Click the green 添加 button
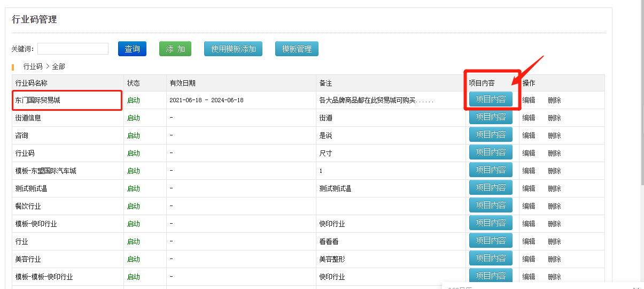This screenshot has height=289, width=644. pos(175,49)
